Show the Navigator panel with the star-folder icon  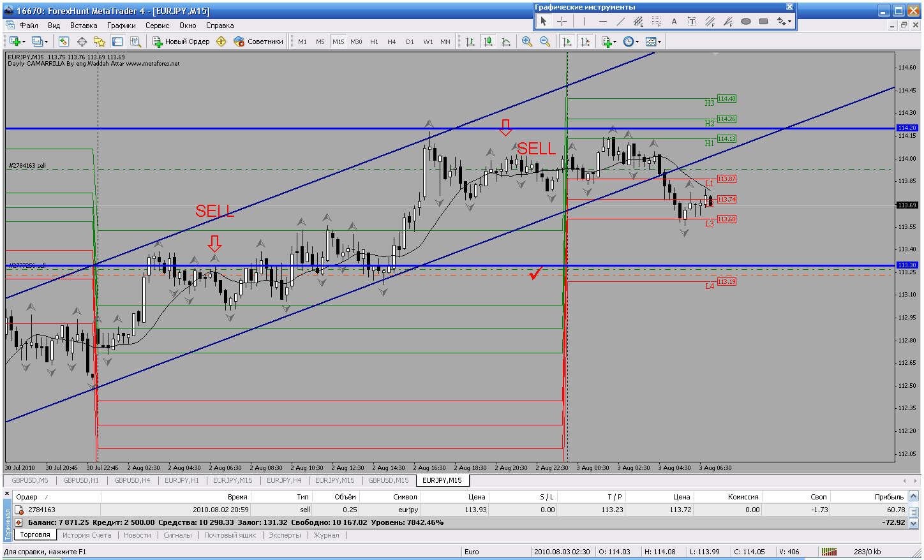pyautogui.click(x=100, y=41)
